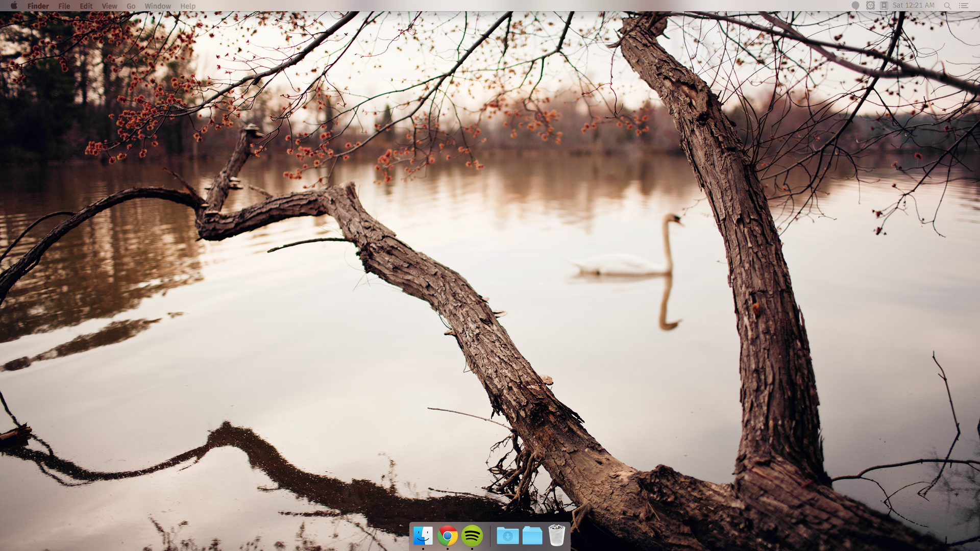Open Notification Center list icon
Image resolution: width=980 pixels, height=551 pixels.
click(x=964, y=6)
